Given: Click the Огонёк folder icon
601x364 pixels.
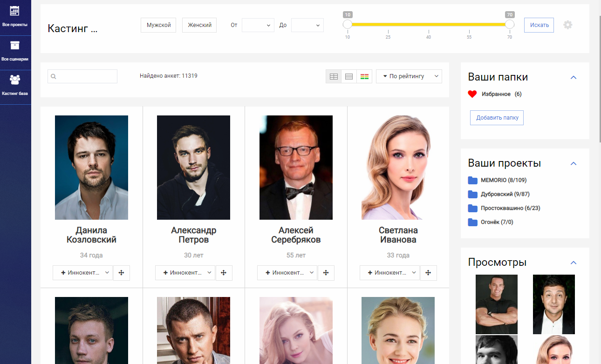Looking at the screenshot, I should tap(473, 222).
